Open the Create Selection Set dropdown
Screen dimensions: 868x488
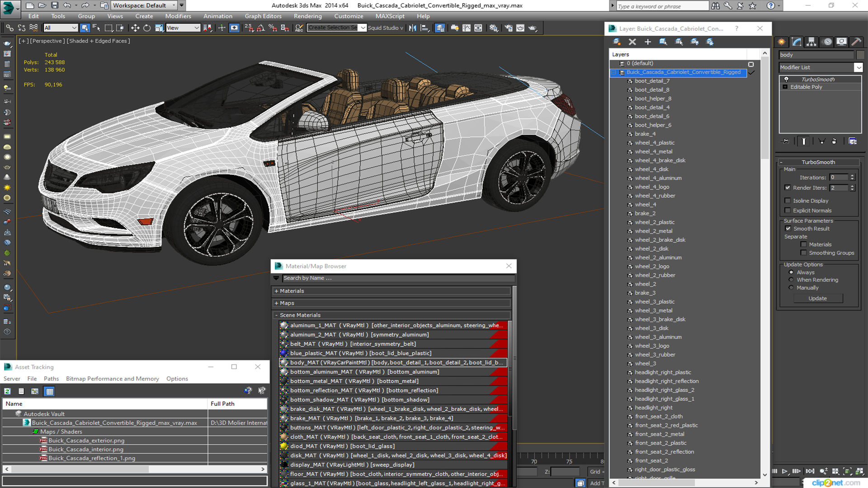click(363, 28)
